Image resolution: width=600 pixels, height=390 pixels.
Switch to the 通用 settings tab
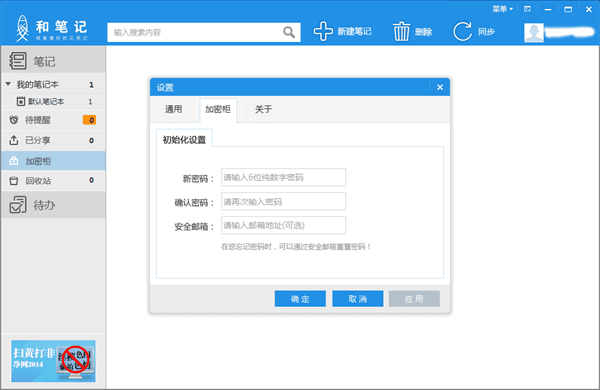coord(173,109)
